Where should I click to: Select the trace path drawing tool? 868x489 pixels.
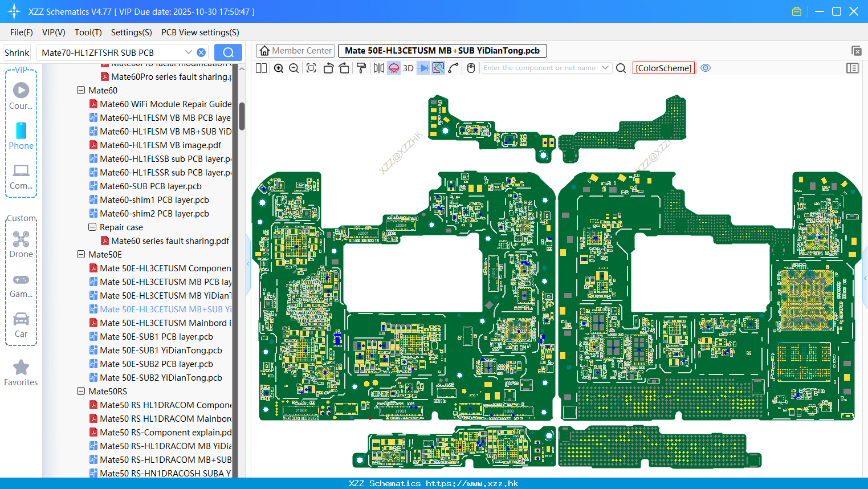pos(454,68)
